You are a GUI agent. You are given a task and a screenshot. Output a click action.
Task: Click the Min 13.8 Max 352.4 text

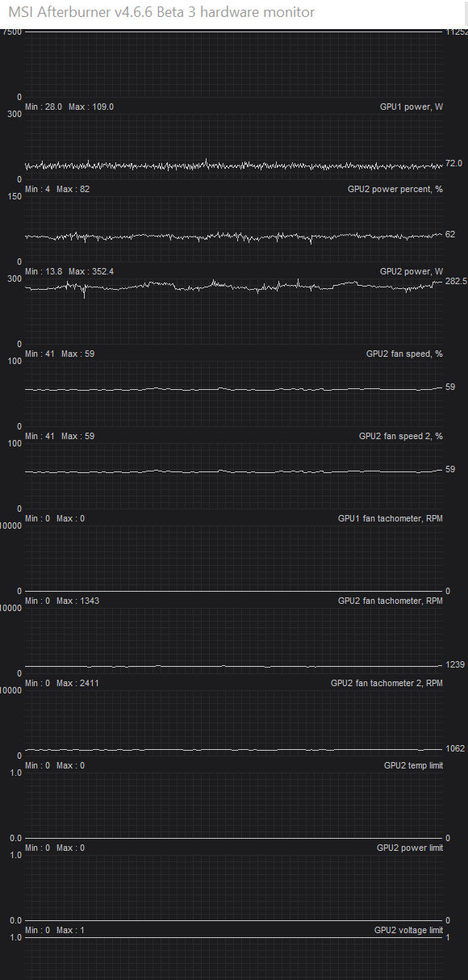pyautogui.click(x=69, y=271)
